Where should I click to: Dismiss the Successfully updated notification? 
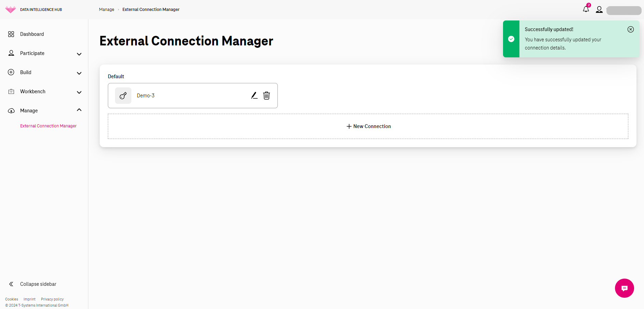[x=631, y=29]
